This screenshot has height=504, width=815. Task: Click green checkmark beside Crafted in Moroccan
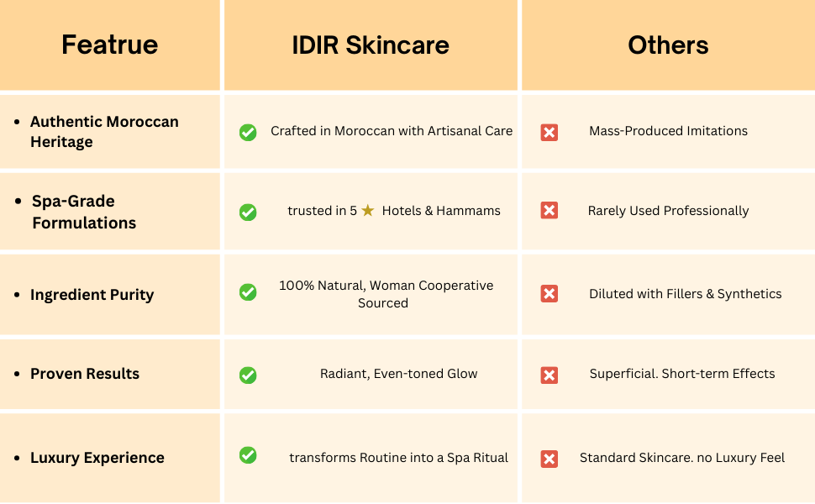pos(248,132)
